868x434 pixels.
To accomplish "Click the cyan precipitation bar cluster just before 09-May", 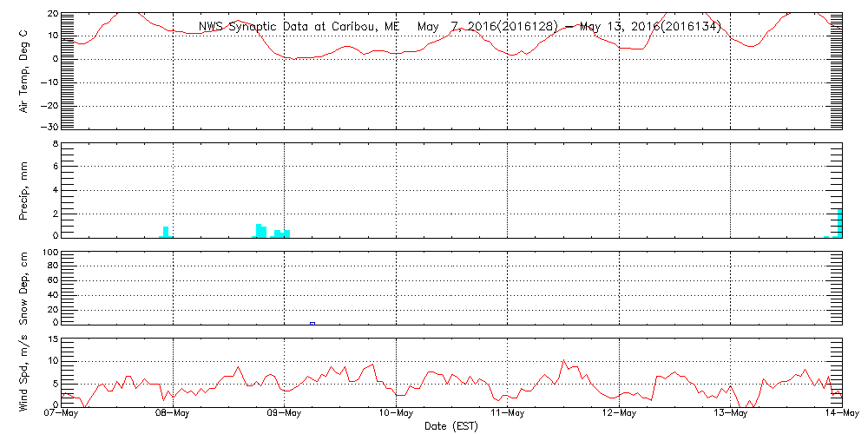I will pyautogui.click(x=260, y=230).
